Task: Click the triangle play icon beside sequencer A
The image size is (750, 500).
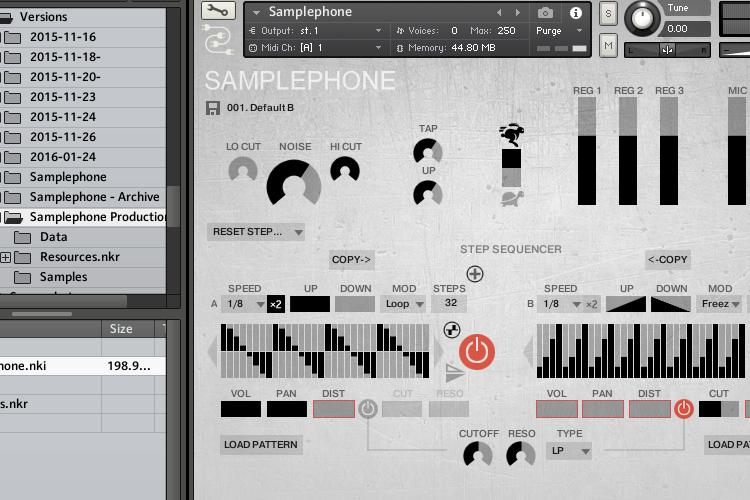Action: click(454, 373)
